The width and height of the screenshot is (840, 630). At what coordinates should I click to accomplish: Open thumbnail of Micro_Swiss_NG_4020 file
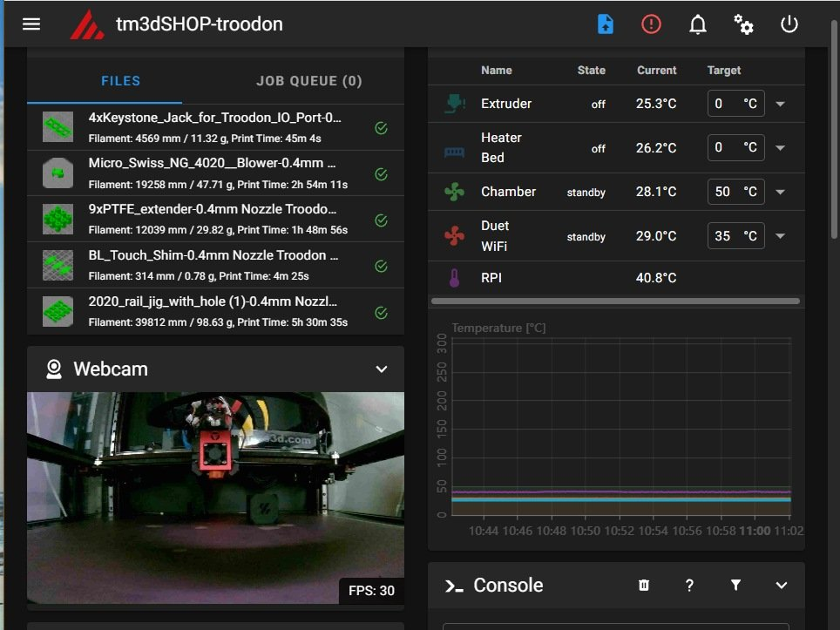point(58,173)
